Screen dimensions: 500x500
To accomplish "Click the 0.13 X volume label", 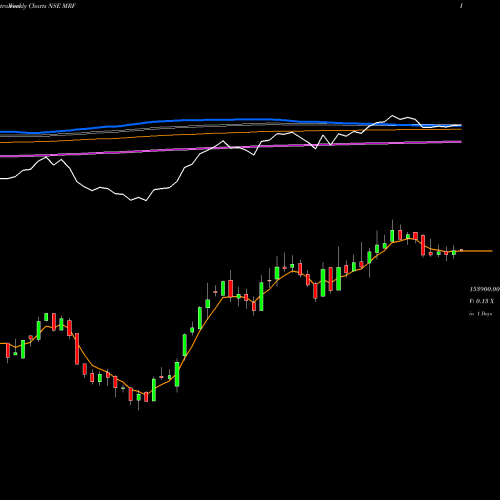I will click(482, 301).
